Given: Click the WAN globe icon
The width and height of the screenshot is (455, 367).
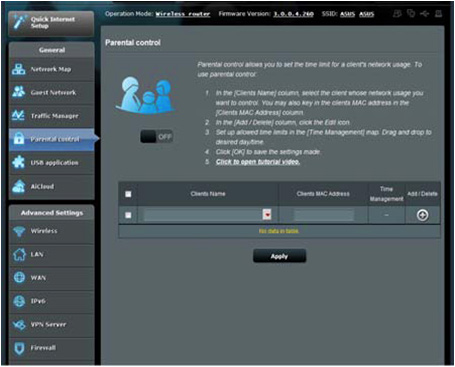Looking at the screenshot, I should 19,277.
